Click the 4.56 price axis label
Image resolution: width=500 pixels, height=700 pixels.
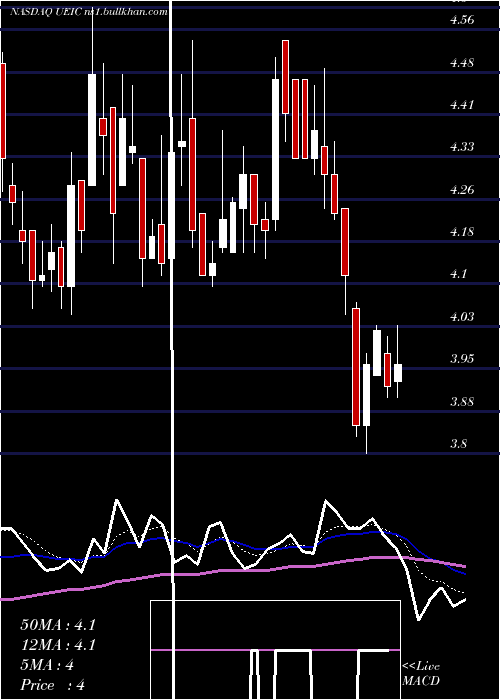(462, 20)
